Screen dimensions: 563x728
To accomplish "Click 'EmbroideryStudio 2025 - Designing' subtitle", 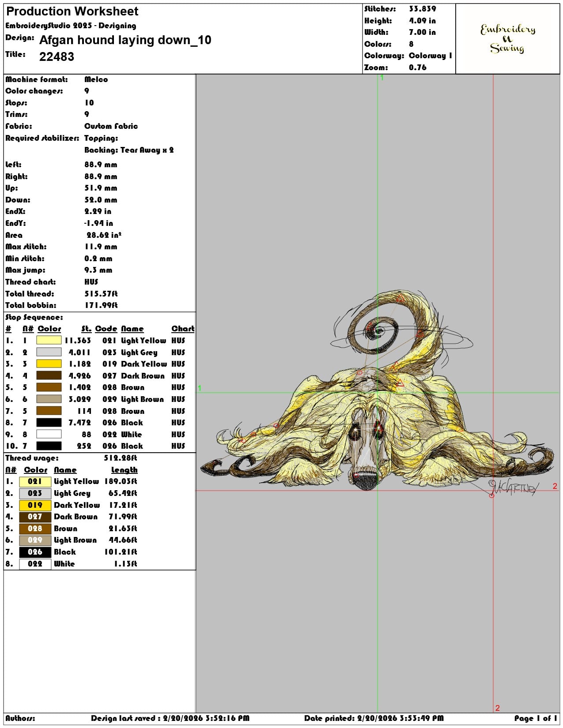I will pos(71,26).
